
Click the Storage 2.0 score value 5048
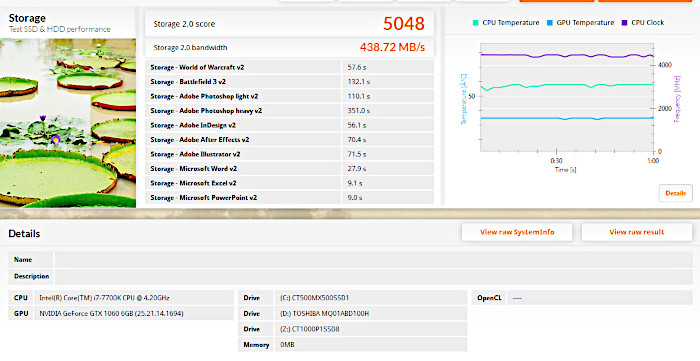[404, 24]
